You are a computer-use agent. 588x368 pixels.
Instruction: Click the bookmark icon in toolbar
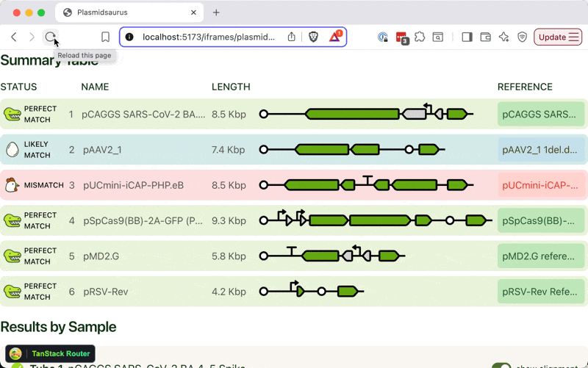pos(105,37)
